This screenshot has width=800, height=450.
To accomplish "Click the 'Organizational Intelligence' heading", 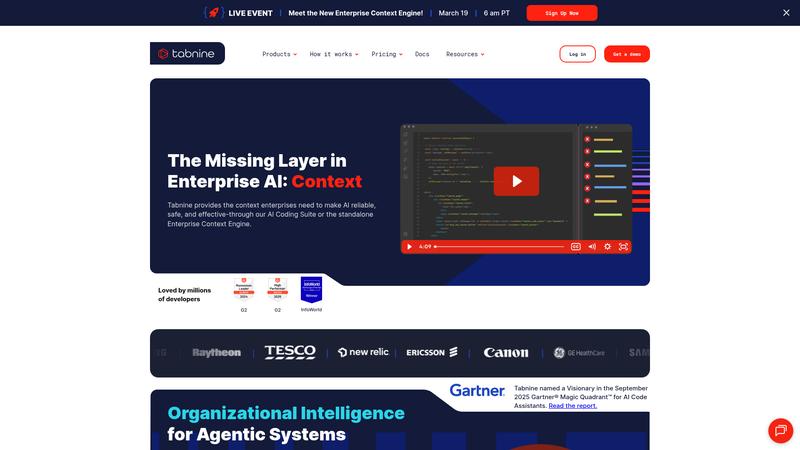I will click(x=286, y=413).
